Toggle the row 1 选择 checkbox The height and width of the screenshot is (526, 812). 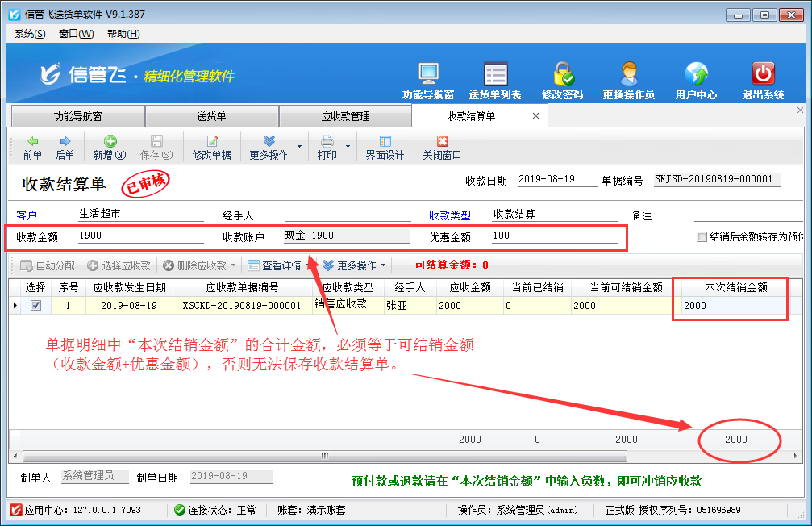click(x=35, y=306)
